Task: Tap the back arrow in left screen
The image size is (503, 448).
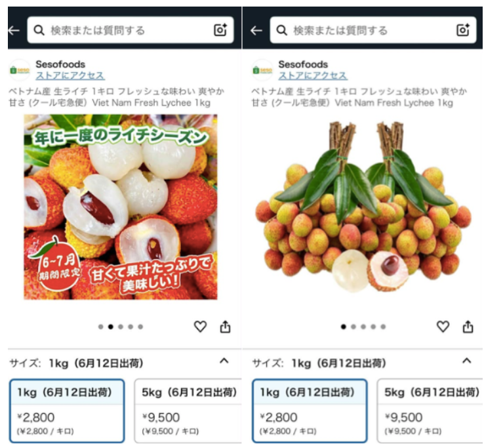Action: 14,30
